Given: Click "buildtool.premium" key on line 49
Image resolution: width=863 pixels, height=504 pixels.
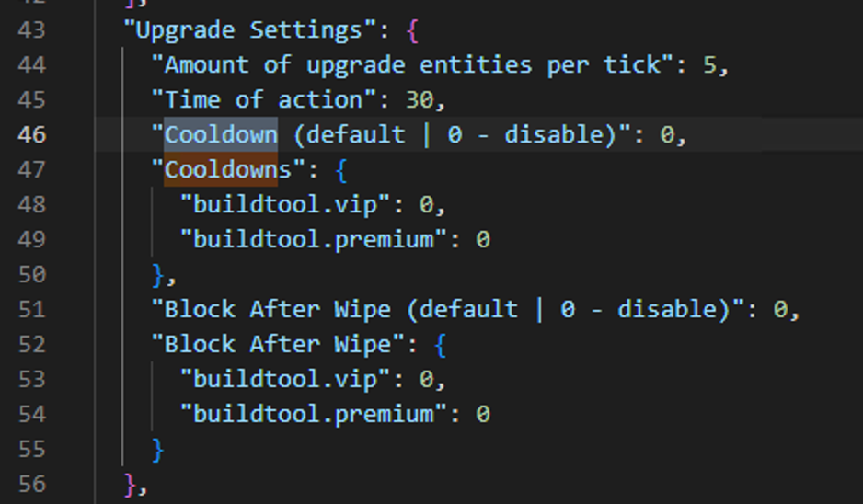Looking at the screenshot, I should pyautogui.click(x=314, y=240).
